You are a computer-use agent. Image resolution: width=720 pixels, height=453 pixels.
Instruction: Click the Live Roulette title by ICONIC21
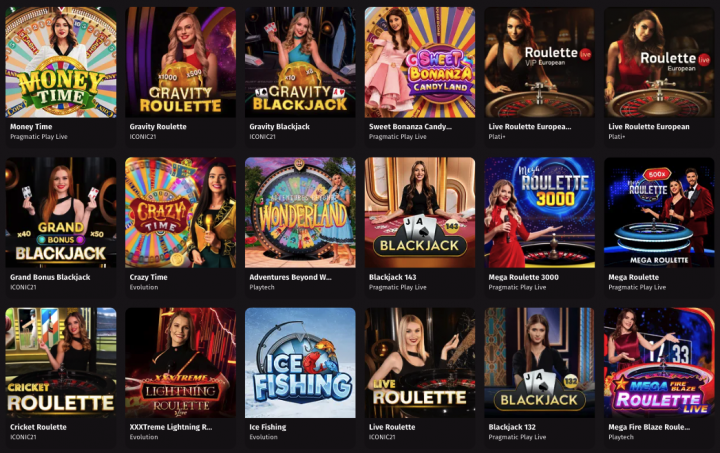pos(392,427)
